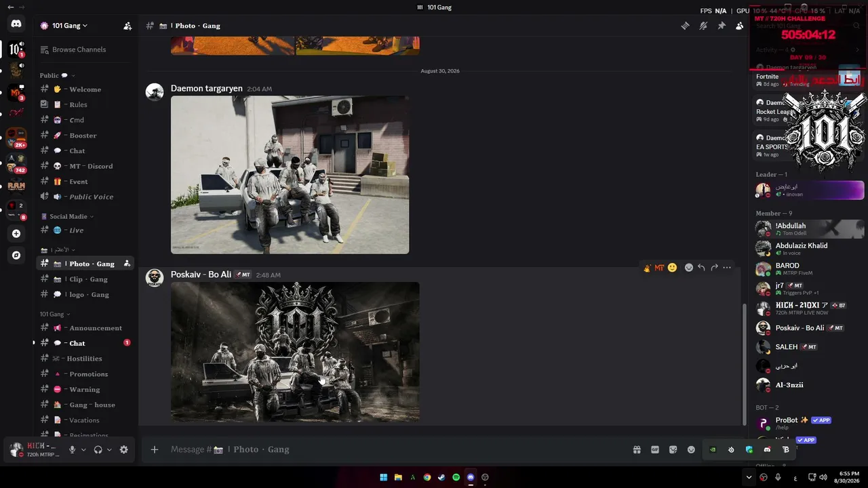868x488 pixels.
Task: Open the Welcome channel
Action: [x=85, y=89]
